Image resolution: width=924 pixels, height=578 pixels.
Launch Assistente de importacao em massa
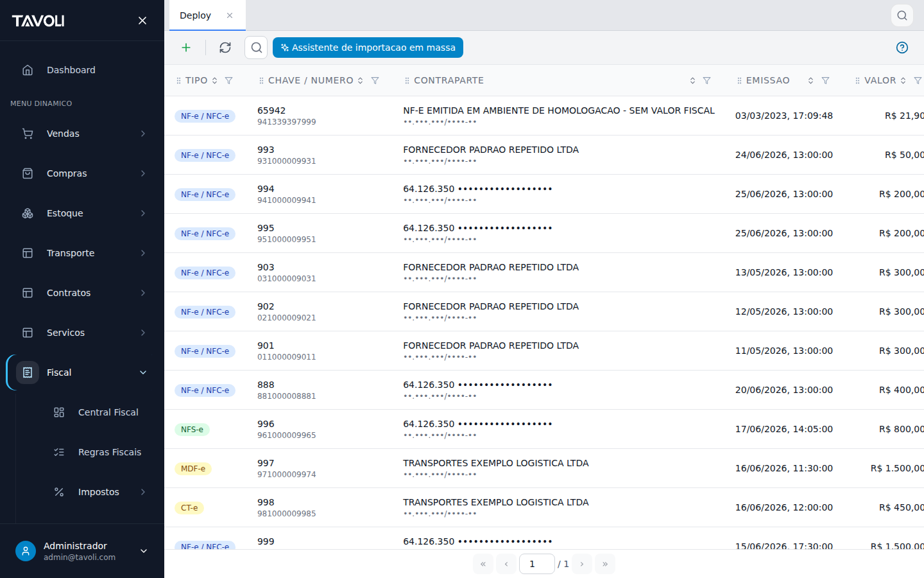pyautogui.click(x=368, y=48)
